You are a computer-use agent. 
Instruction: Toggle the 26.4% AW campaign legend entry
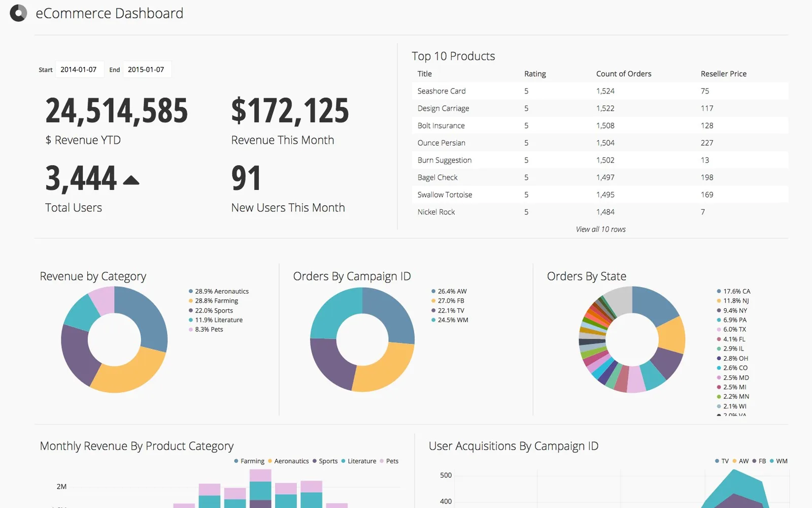coord(449,291)
